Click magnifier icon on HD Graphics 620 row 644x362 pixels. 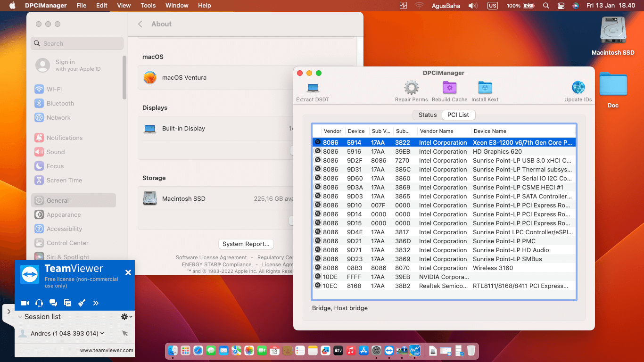(318, 151)
